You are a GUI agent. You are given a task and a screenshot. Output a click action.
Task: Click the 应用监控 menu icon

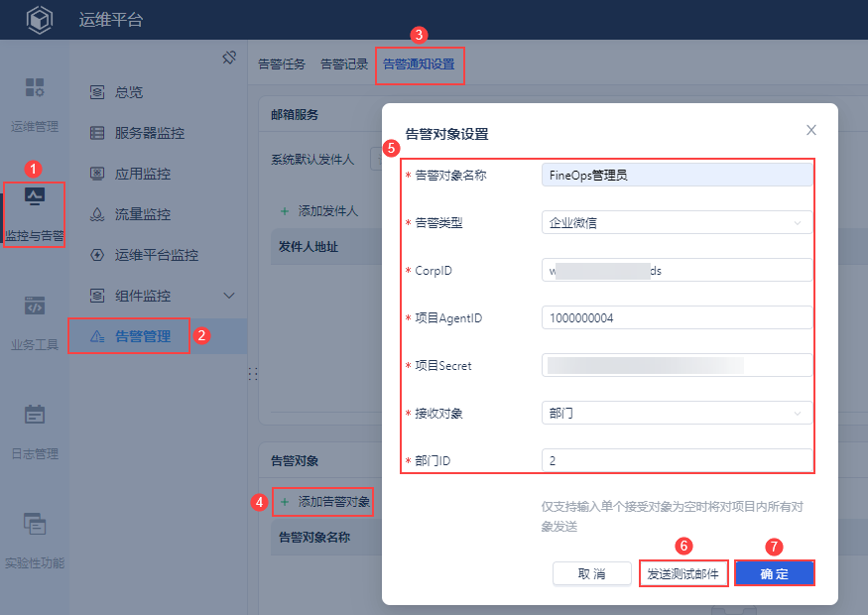pos(97,174)
